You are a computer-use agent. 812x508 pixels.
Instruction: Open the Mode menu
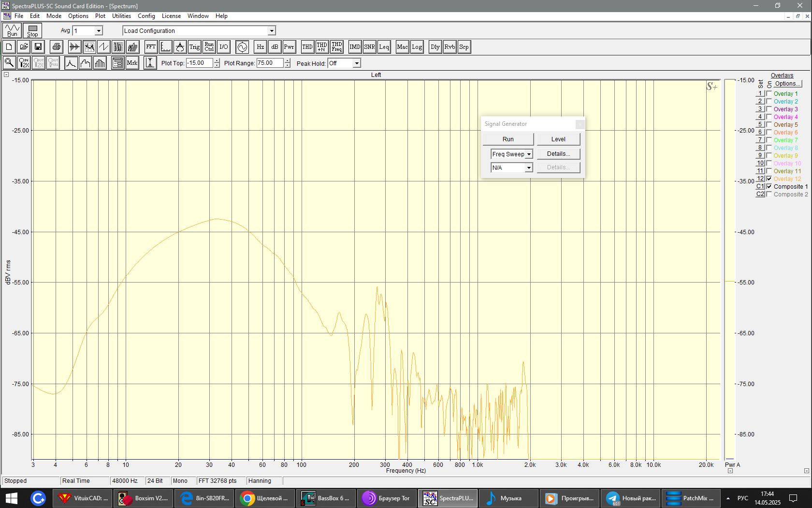(x=54, y=16)
